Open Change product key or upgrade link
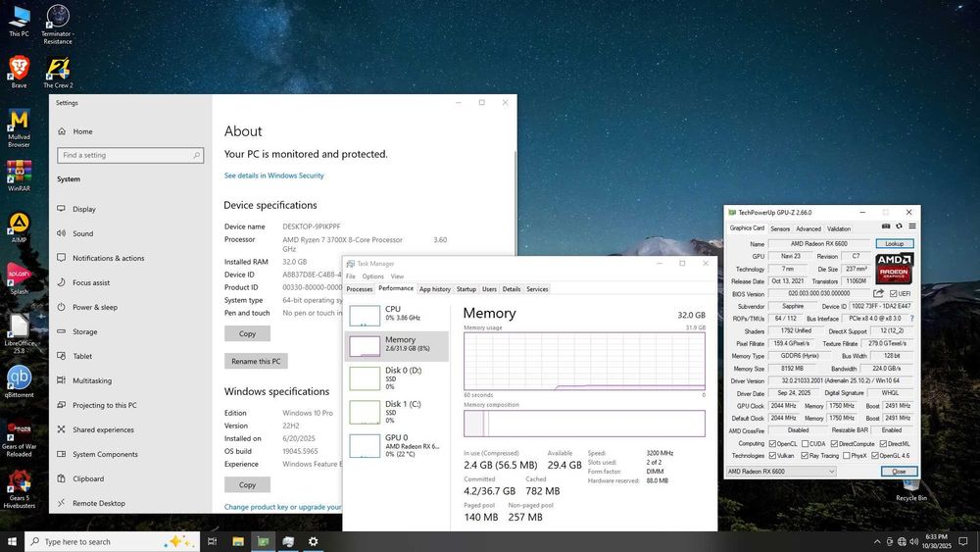Image resolution: width=980 pixels, height=552 pixels. point(283,507)
